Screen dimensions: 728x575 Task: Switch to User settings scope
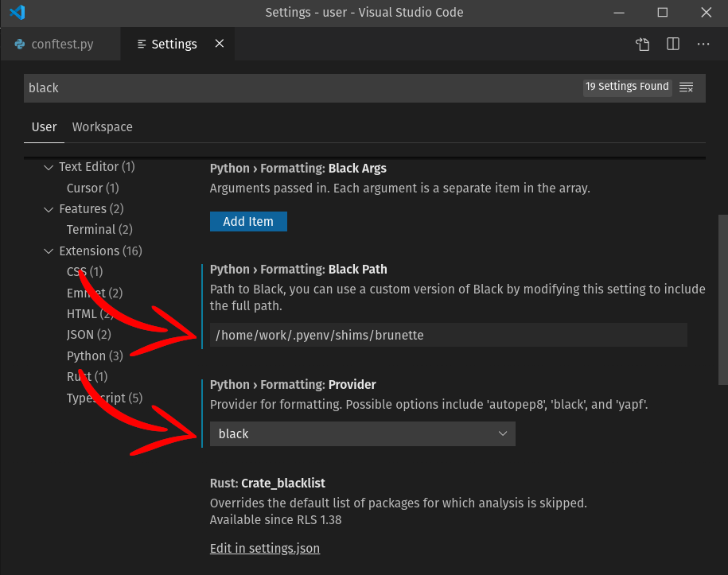tap(44, 126)
